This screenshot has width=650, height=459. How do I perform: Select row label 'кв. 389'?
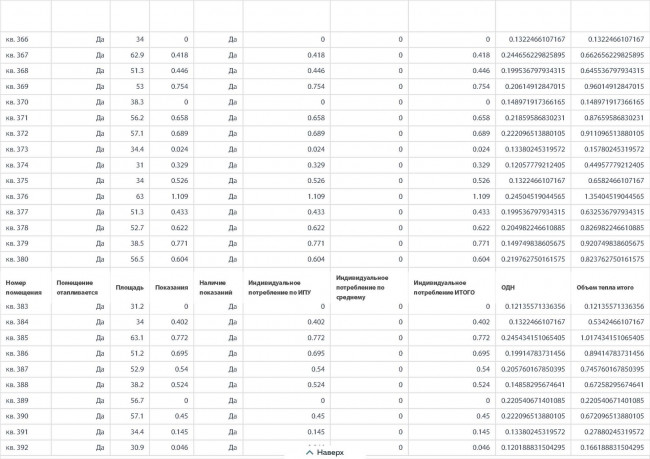[17, 401]
